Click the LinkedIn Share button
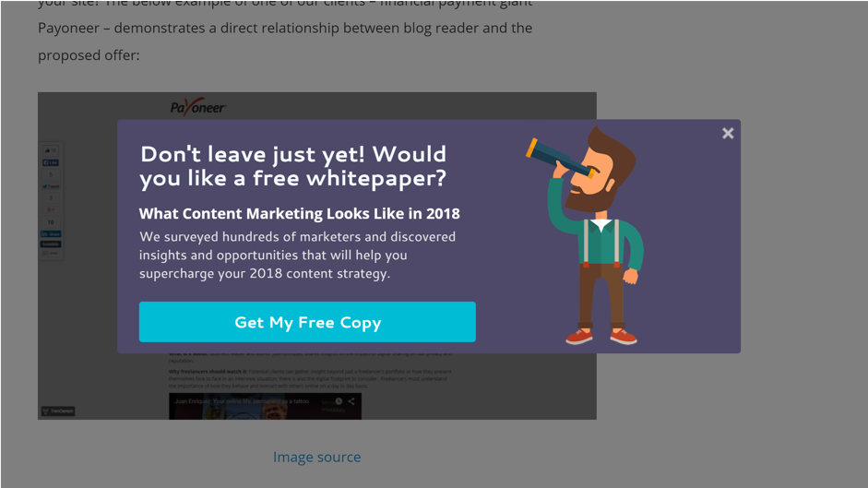The width and height of the screenshot is (868, 488). 51,233
